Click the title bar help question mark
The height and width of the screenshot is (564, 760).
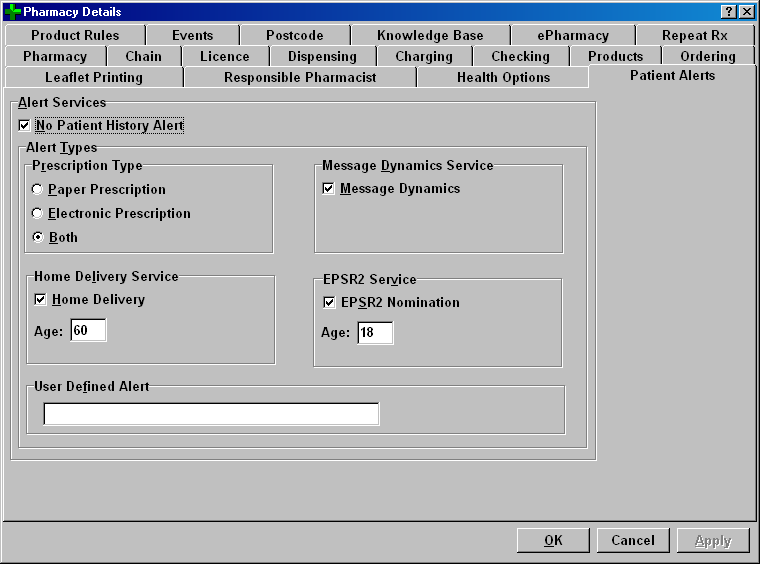click(729, 11)
